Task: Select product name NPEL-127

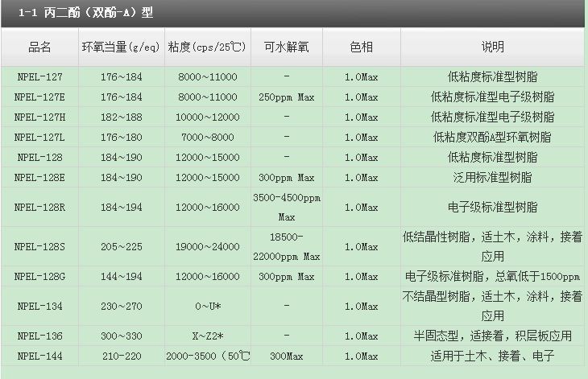Action: click(39, 77)
